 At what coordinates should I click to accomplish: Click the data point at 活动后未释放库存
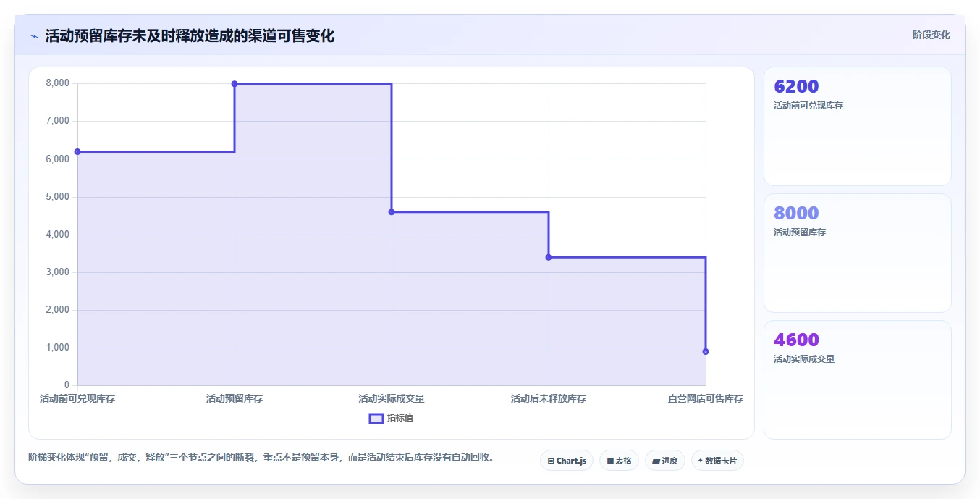(549, 257)
